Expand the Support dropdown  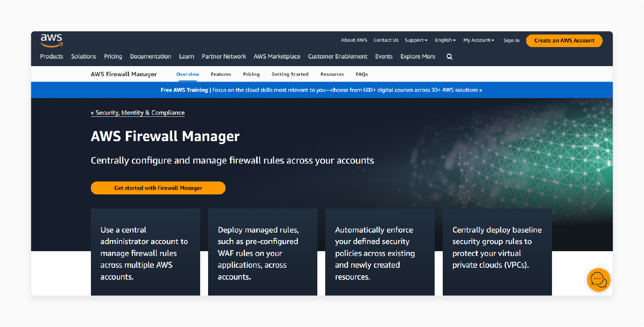pos(416,40)
